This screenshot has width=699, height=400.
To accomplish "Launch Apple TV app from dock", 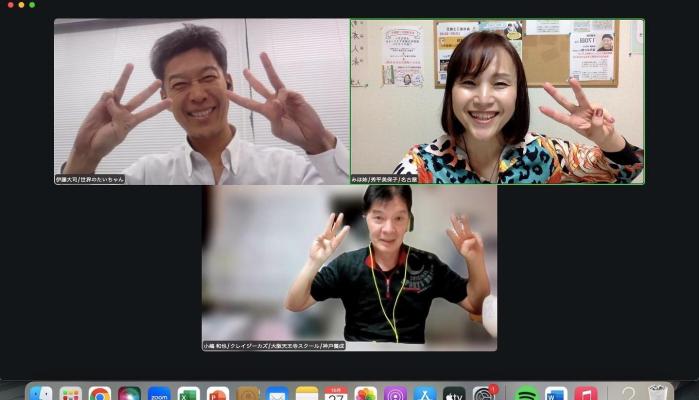I will [x=454, y=394].
